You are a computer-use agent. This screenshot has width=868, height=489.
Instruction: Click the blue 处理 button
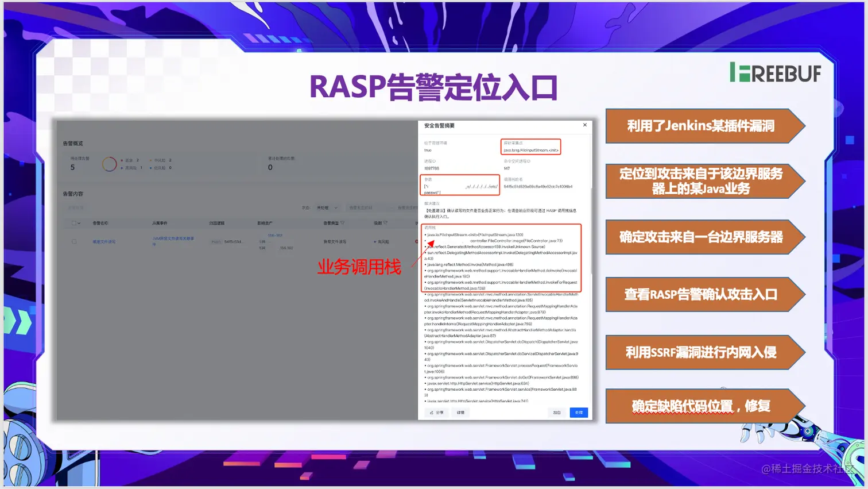coord(579,413)
